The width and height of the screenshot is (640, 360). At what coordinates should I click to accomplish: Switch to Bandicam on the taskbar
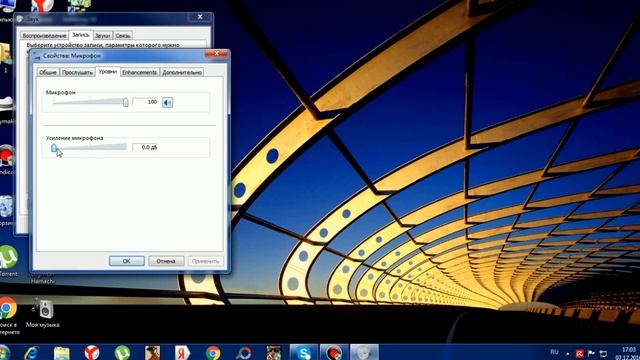click(334, 353)
